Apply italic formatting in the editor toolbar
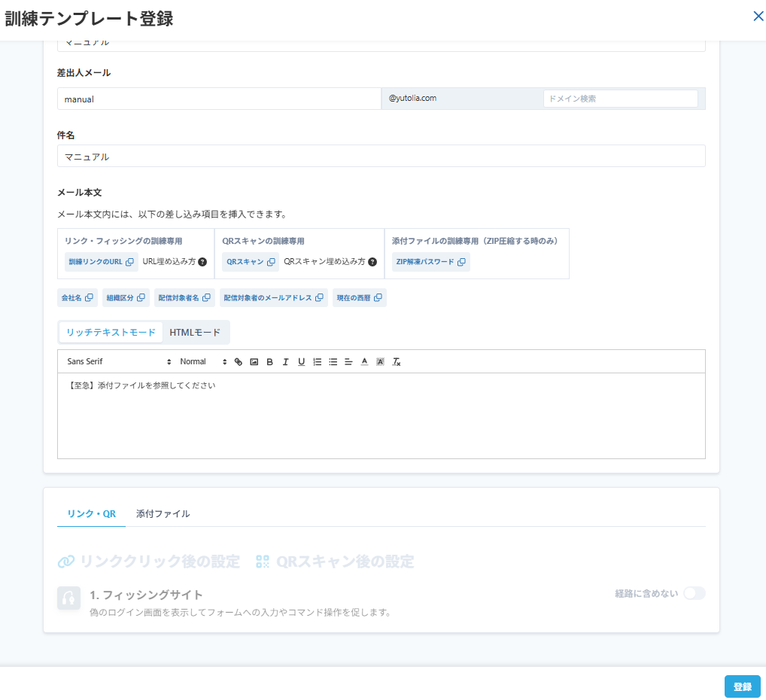The image size is (766, 700). point(285,362)
